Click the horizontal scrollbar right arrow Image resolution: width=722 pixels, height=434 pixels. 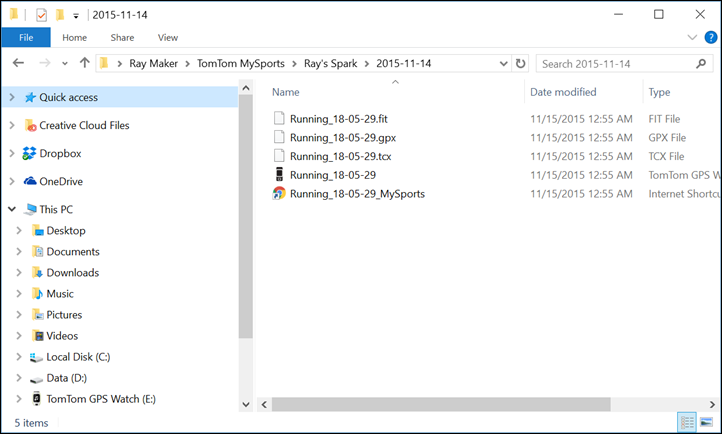point(712,405)
